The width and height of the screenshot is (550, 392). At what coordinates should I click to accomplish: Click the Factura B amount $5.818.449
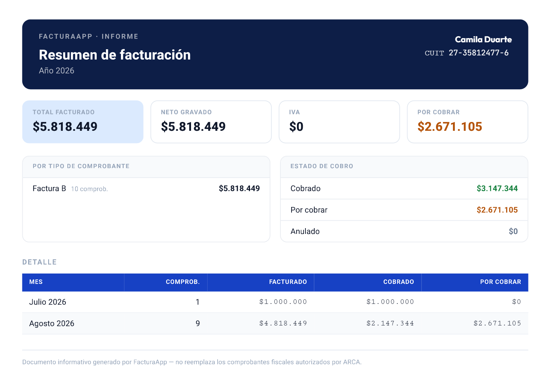239,188
